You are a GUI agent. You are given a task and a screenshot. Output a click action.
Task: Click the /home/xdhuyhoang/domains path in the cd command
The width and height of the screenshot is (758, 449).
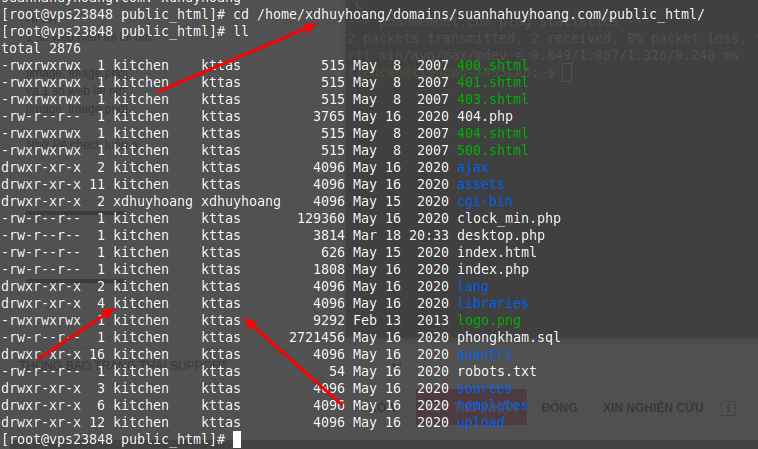coord(356,14)
